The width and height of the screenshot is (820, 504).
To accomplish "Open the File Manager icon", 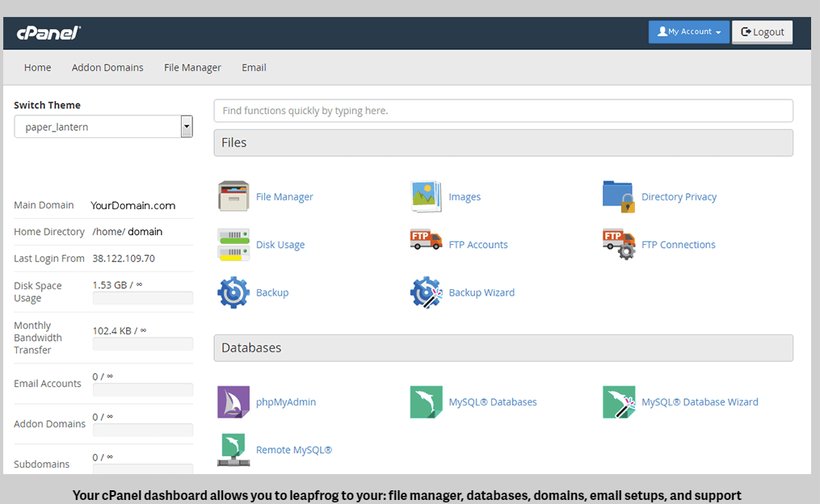I will coord(233,196).
